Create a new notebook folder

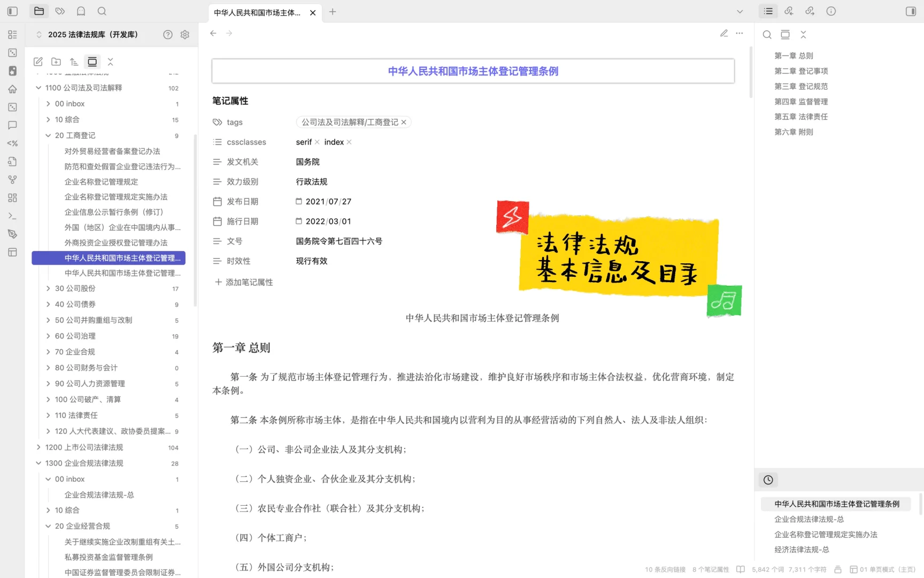coord(56,62)
